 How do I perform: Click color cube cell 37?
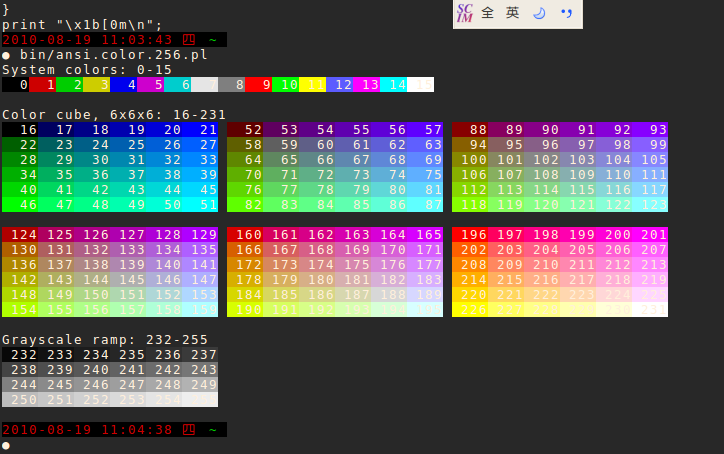pyautogui.click(x=128, y=175)
